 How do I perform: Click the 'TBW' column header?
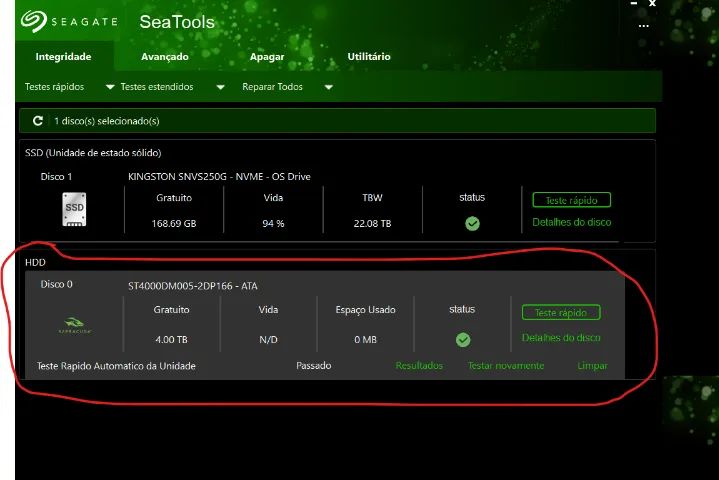372,198
